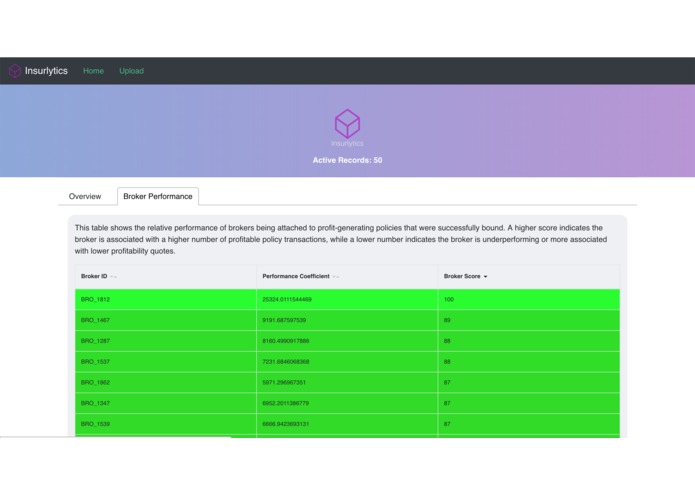Select broker cell BRO_1287
The height and width of the screenshot is (494, 695).
166,341
